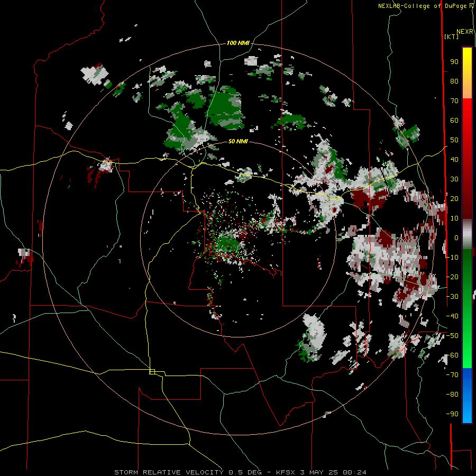This screenshot has height=476, width=476.
Task: Click the [KT] units label
Action: click(451, 36)
